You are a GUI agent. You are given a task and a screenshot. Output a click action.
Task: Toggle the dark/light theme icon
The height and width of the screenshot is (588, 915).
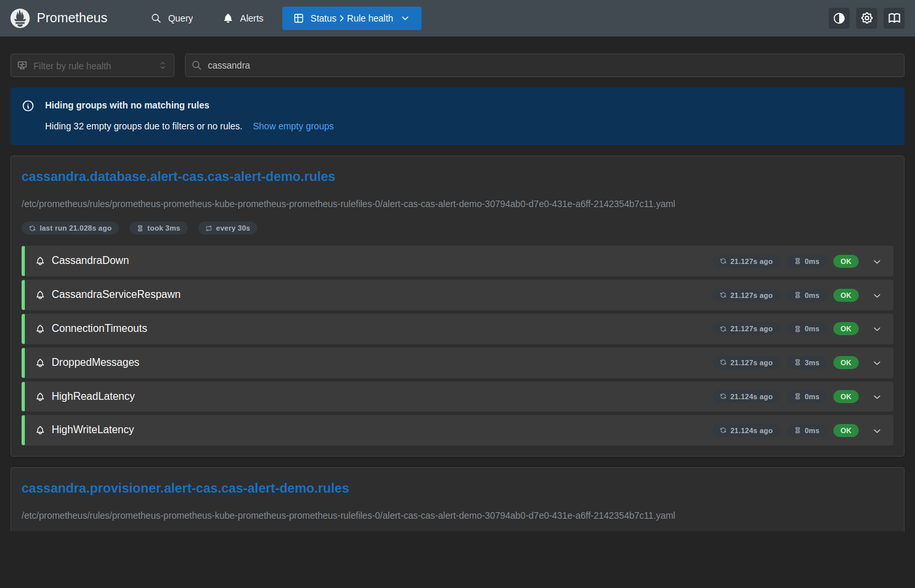coord(839,18)
